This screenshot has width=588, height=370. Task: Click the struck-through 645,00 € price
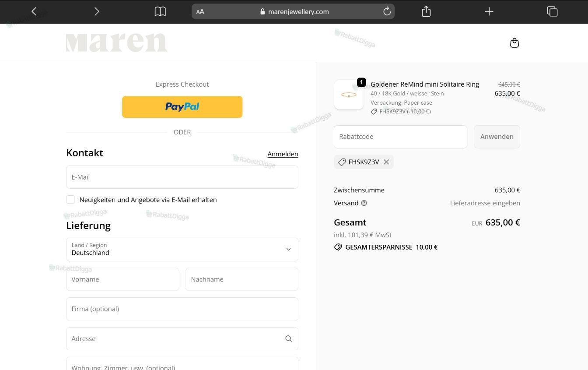pyautogui.click(x=509, y=85)
